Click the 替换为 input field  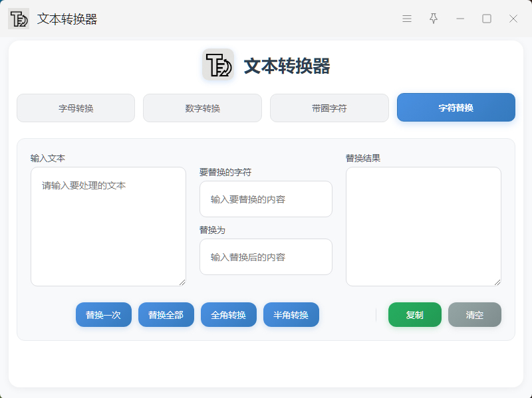pos(265,257)
